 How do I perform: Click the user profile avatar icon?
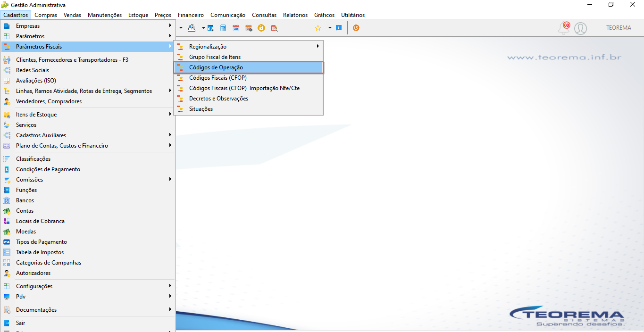pos(580,28)
